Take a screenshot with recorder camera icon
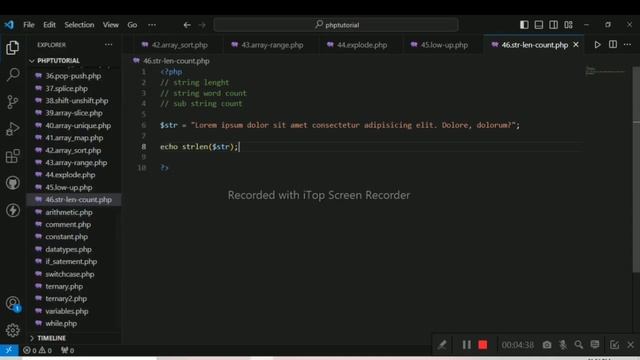This screenshot has height=360, width=640. click(547, 345)
